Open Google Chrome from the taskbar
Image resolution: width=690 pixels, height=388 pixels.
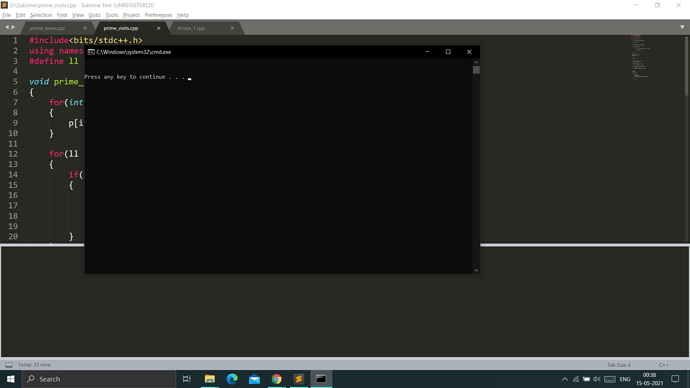[x=276, y=379]
